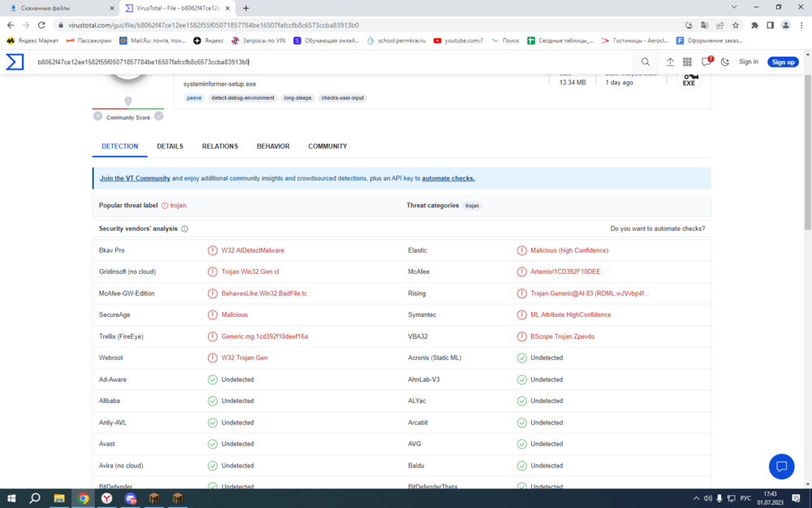The width and height of the screenshot is (812, 508).
Task: Click the browser reload icon
Action: [41, 25]
